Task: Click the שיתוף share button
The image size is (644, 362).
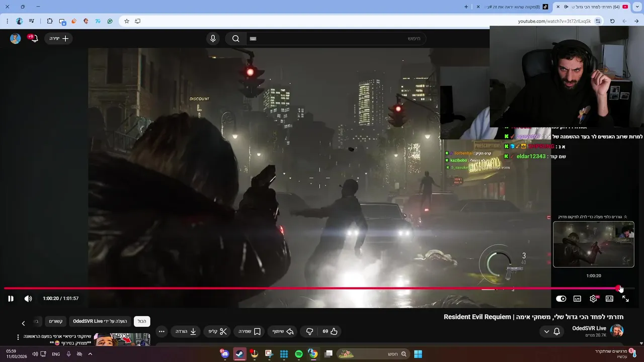Action: tap(283, 331)
